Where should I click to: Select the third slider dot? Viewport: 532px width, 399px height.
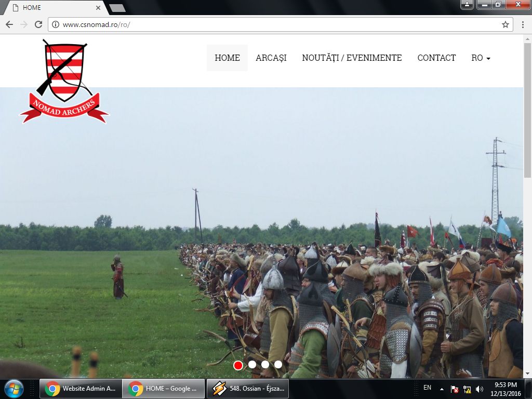point(265,364)
